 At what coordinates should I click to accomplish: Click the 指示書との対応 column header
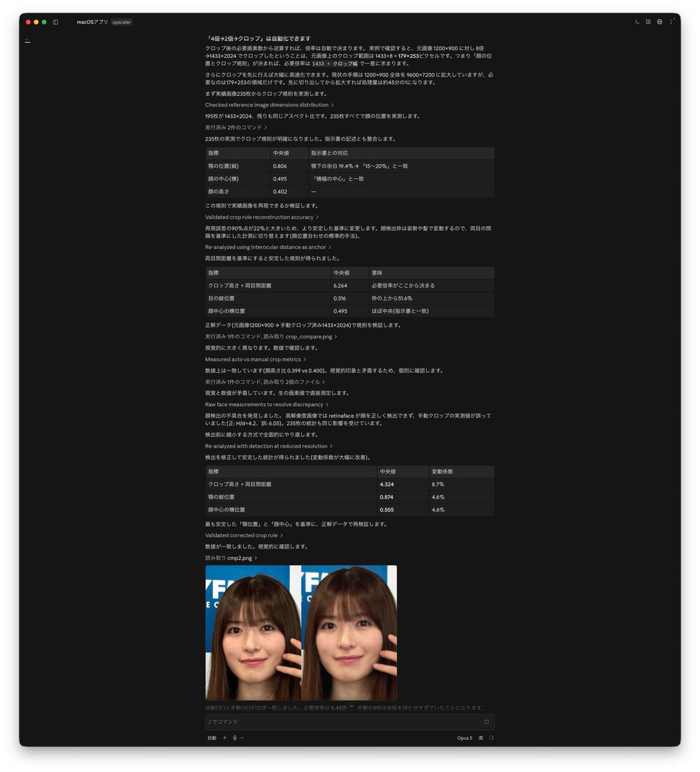pyautogui.click(x=401, y=153)
